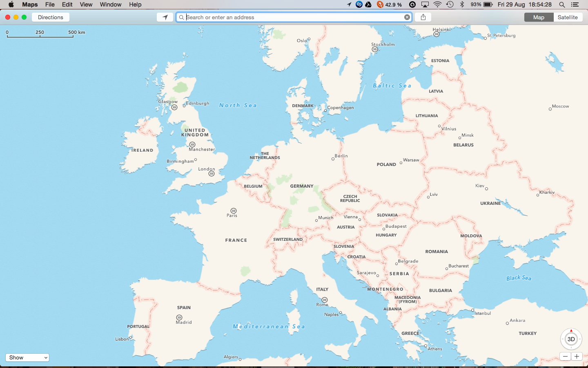Click the 3D compass control
The image size is (588, 368).
[570, 339]
